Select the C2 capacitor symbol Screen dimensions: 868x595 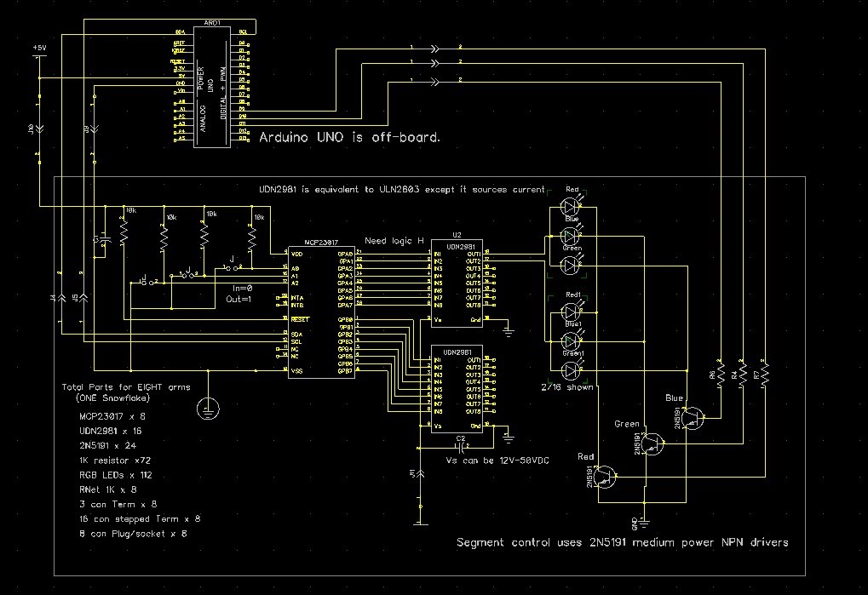(460, 446)
